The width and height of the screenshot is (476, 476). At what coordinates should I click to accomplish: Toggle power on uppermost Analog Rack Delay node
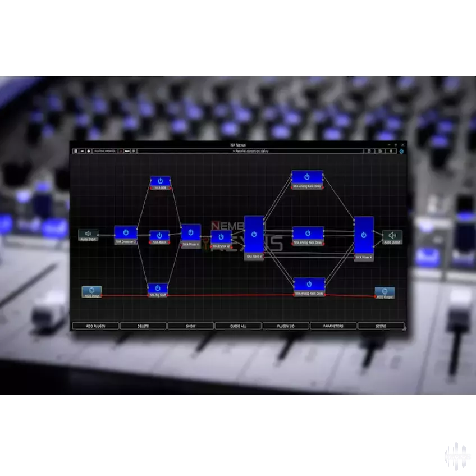tap(307, 177)
